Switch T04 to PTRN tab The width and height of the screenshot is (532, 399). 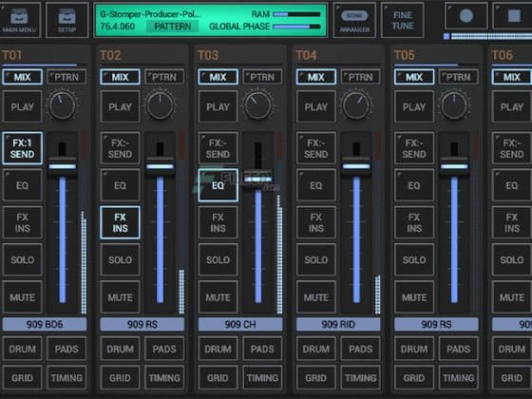point(360,77)
